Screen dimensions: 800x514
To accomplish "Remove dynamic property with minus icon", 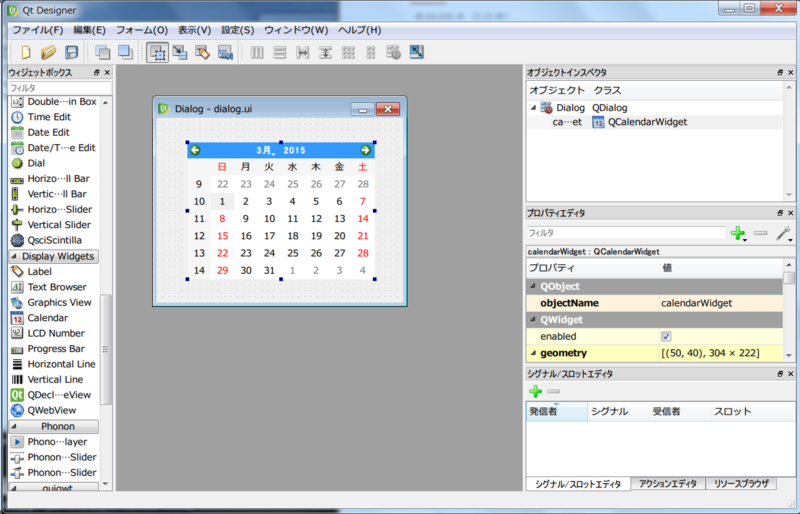I will pyautogui.click(x=760, y=233).
